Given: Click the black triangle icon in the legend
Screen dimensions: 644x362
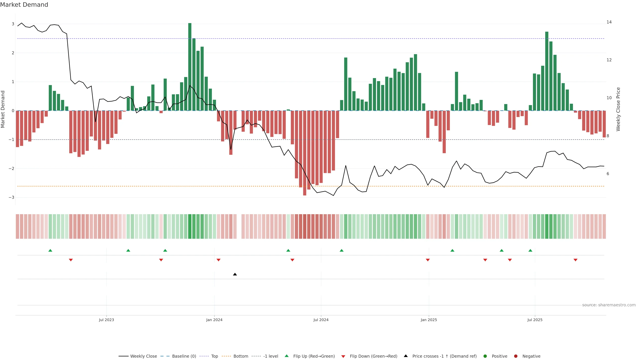Looking at the screenshot, I should [406, 356].
